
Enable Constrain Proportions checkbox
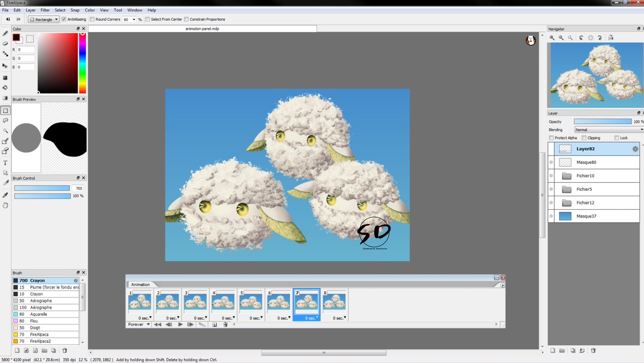click(186, 19)
